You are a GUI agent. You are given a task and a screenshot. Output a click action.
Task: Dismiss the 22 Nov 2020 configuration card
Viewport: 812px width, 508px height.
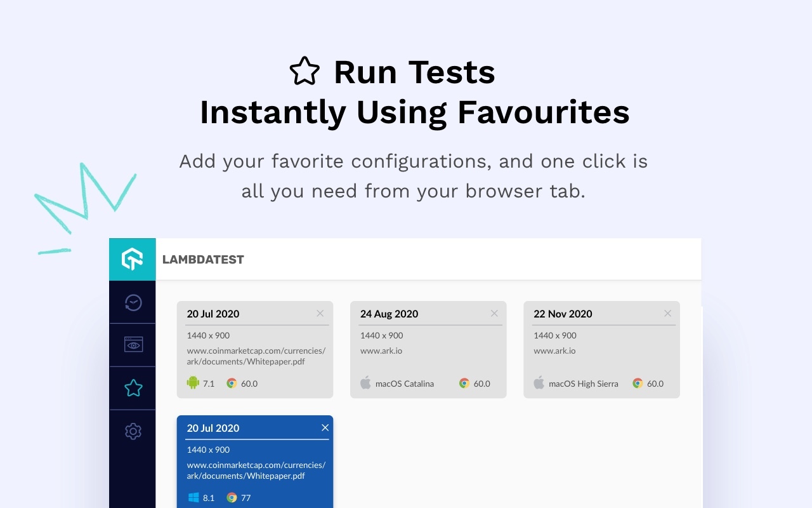pos(667,313)
